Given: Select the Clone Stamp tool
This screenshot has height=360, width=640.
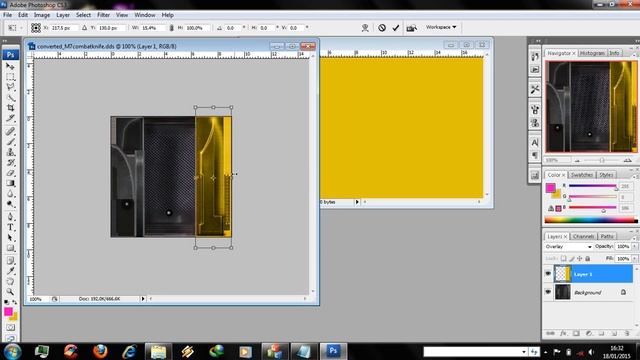Looking at the screenshot, I should [x=11, y=152].
